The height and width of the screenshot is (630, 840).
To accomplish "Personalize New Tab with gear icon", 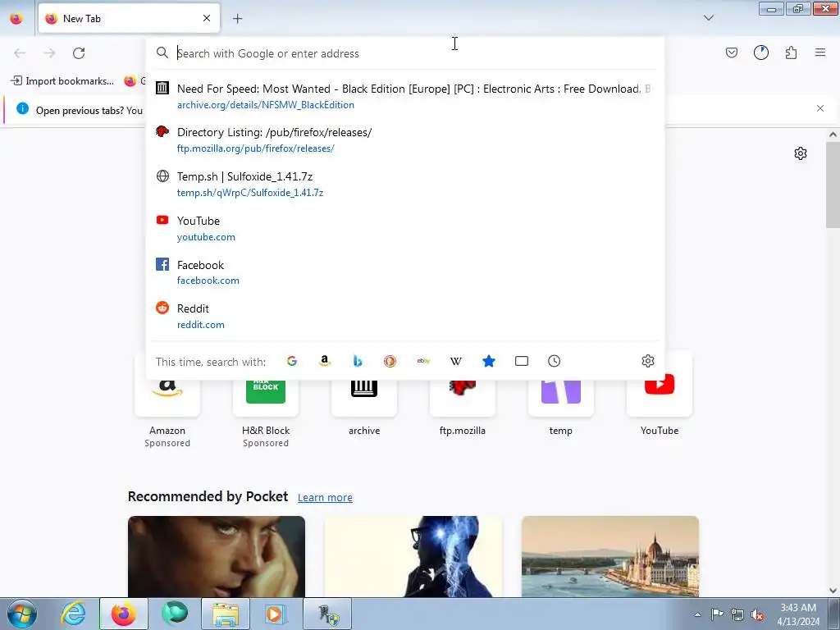I will tap(801, 153).
